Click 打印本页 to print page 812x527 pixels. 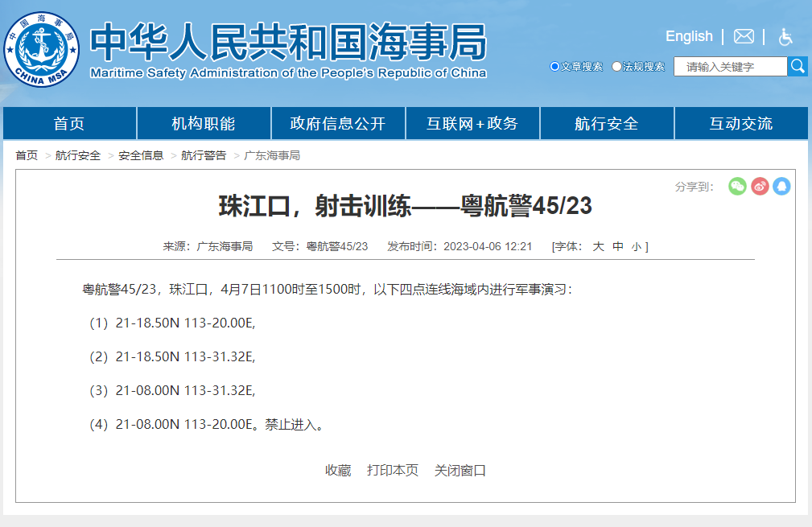click(393, 471)
